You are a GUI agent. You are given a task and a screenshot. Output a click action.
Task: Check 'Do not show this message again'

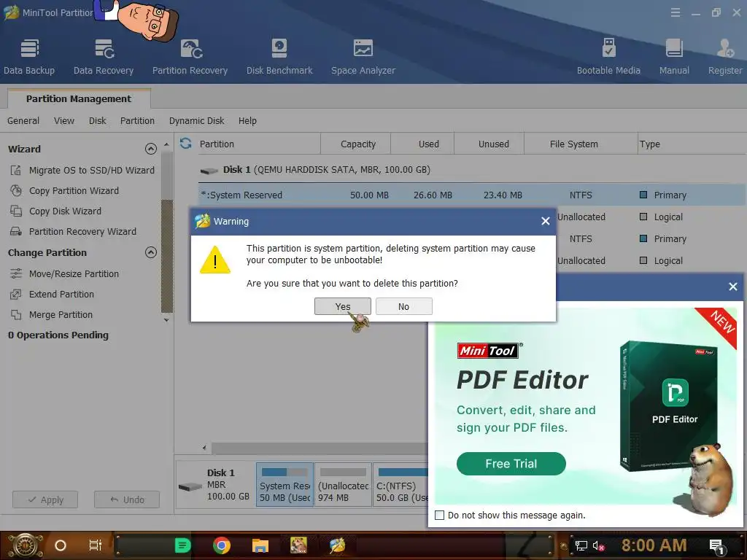(x=440, y=516)
